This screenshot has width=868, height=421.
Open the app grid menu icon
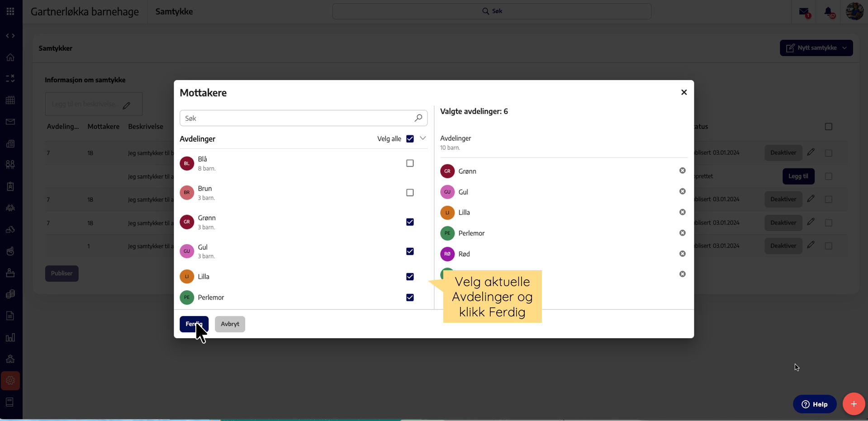10,11
